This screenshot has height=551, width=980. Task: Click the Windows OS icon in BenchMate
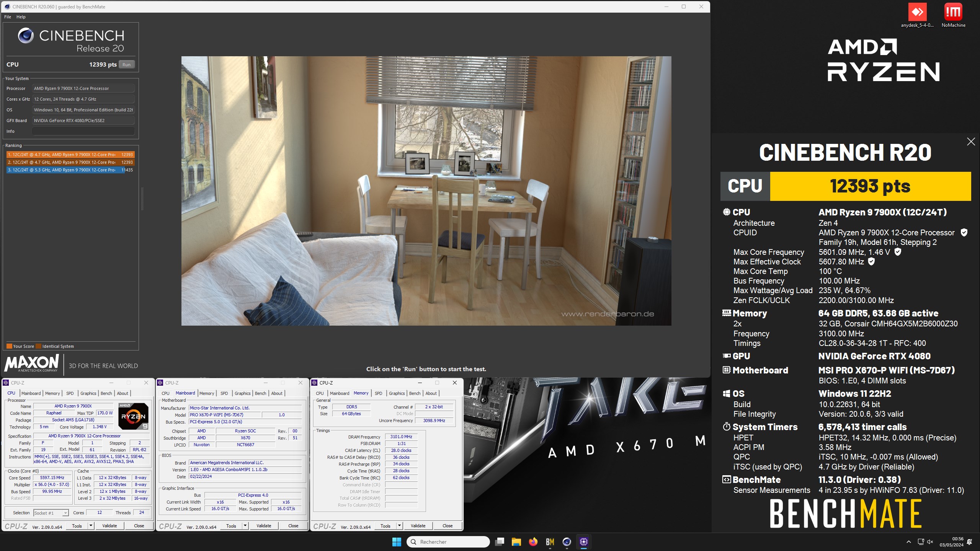727,394
